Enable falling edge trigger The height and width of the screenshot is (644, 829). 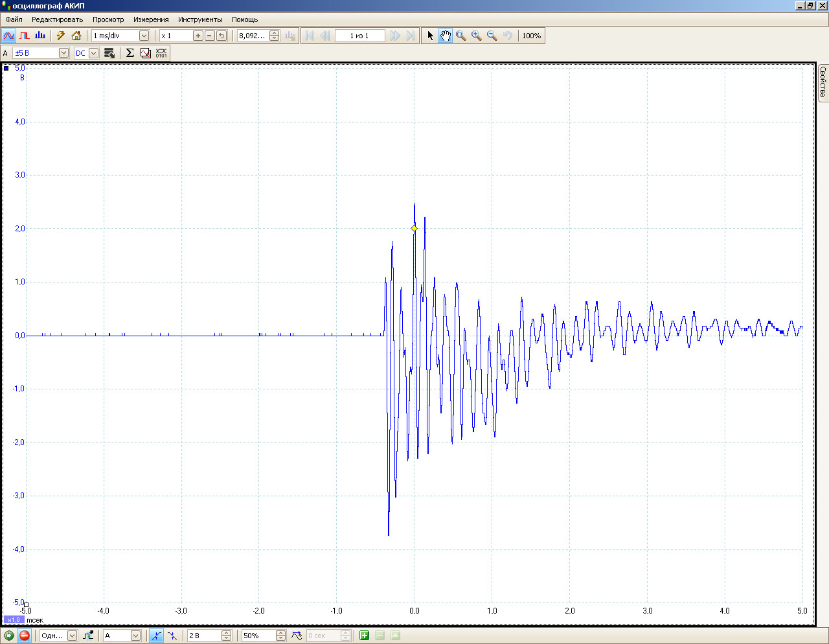click(172, 636)
